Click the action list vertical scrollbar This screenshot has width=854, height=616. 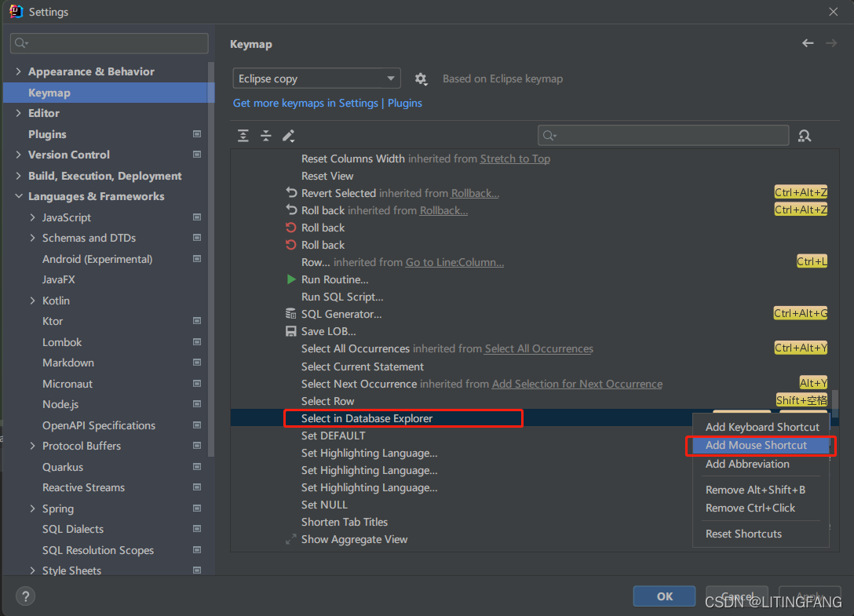[x=835, y=403]
